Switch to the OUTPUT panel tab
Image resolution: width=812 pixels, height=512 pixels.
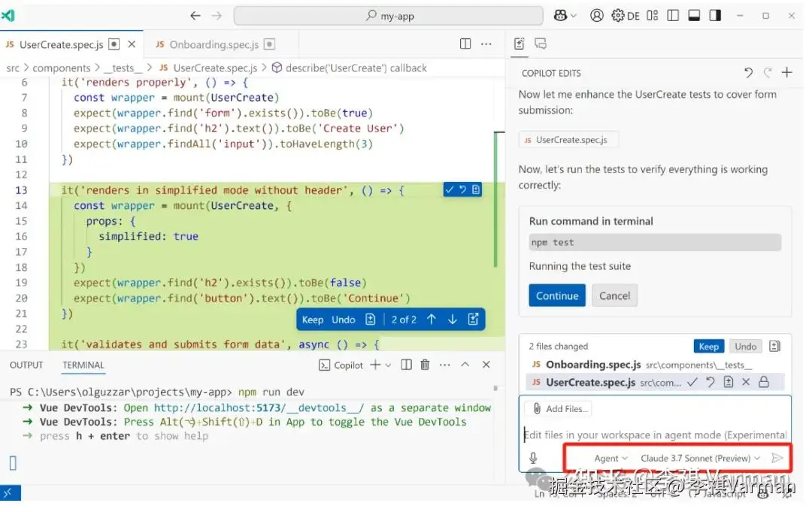point(26,365)
